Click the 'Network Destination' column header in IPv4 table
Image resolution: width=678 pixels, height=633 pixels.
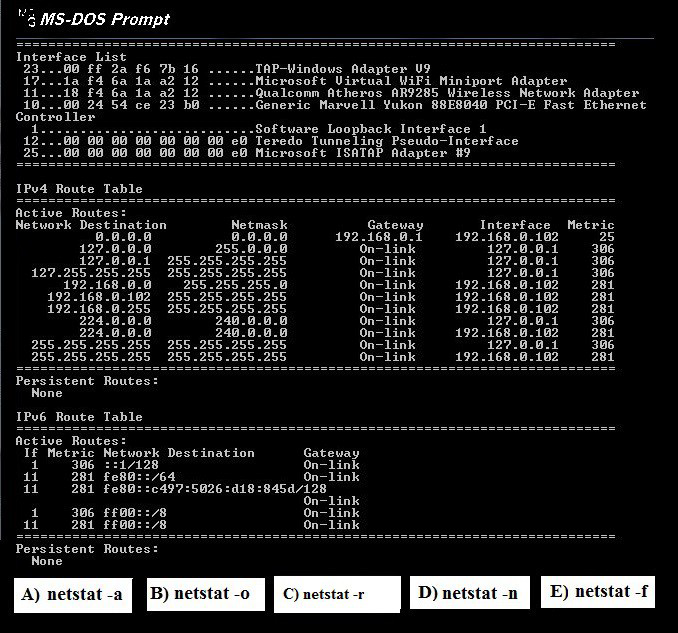click(x=91, y=225)
